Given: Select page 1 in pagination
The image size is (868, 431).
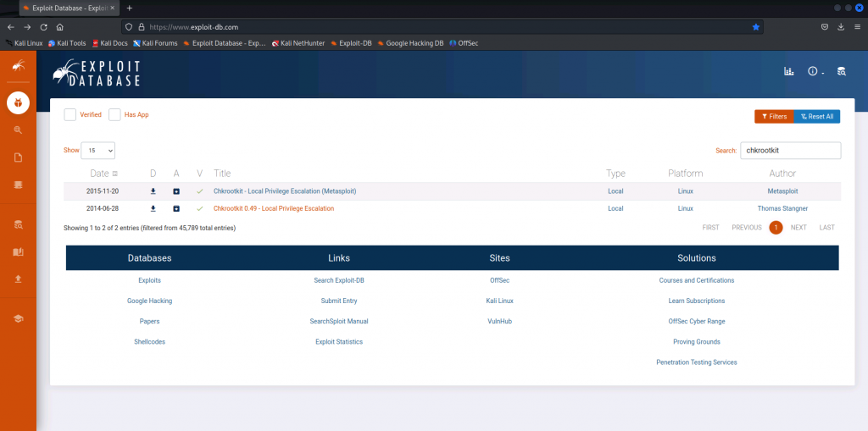Looking at the screenshot, I should (776, 228).
